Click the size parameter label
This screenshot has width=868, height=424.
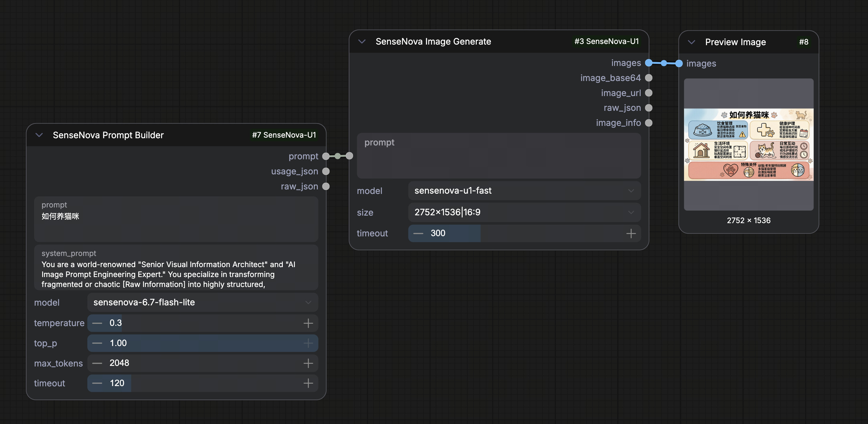click(365, 213)
